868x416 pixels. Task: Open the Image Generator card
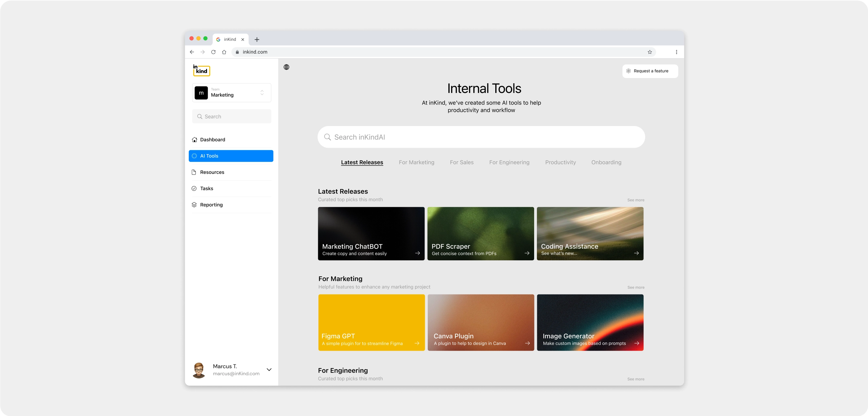pyautogui.click(x=590, y=322)
